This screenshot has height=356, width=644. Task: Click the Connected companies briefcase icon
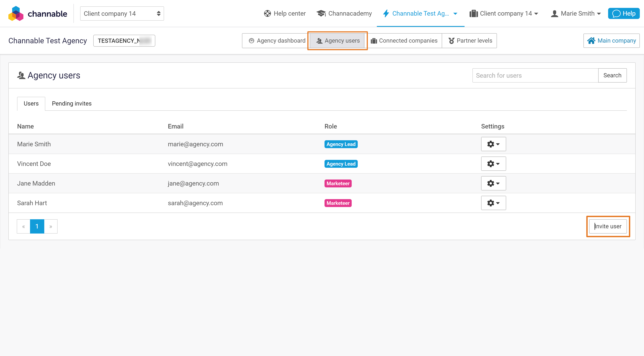pos(374,41)
